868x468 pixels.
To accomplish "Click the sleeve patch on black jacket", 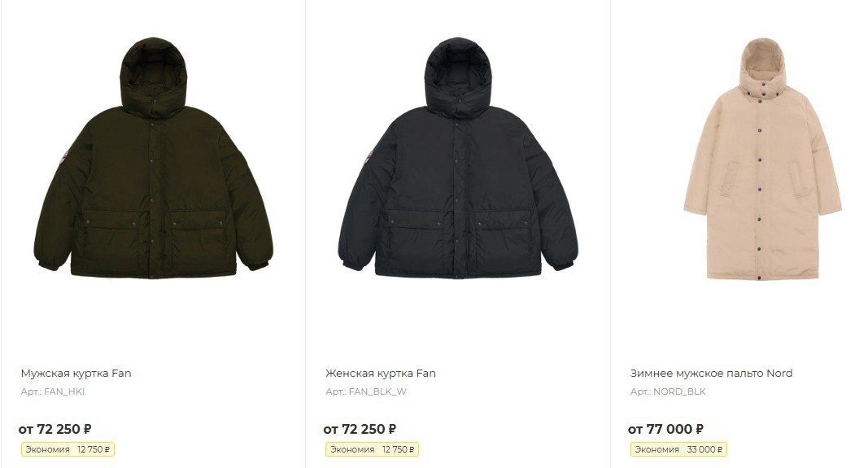I will coord(369,159).
